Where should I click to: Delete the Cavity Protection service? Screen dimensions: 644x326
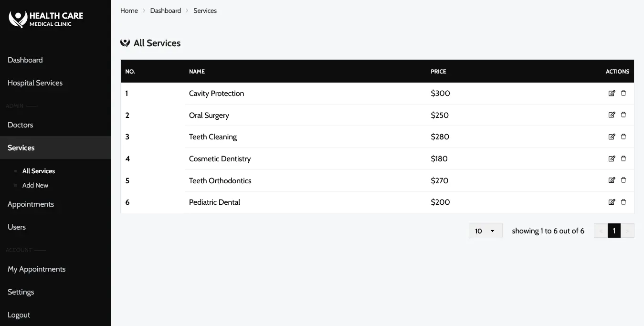[623, 93]
